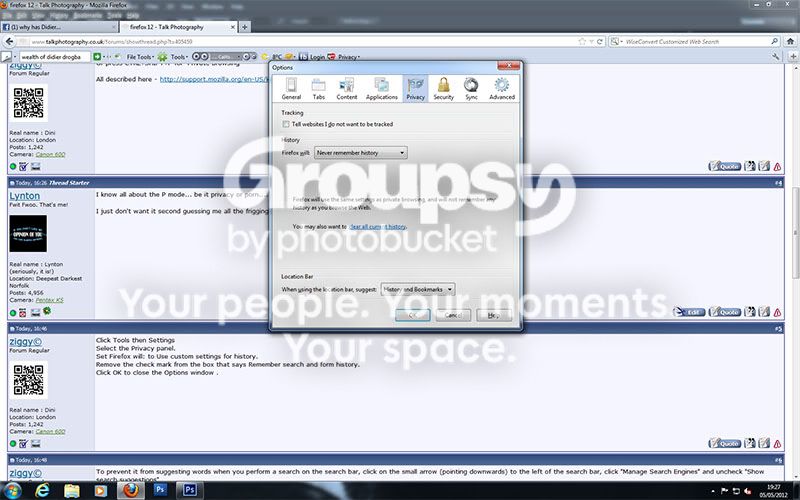Click OK in the Options dialog
This screenshot has height=500, width=800.
tap(412, 315)
